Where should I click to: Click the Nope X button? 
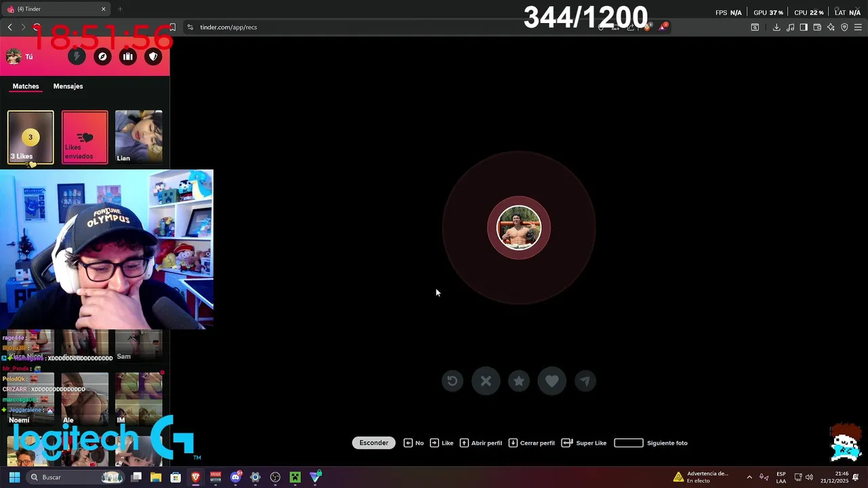click(x=486, y=381)
